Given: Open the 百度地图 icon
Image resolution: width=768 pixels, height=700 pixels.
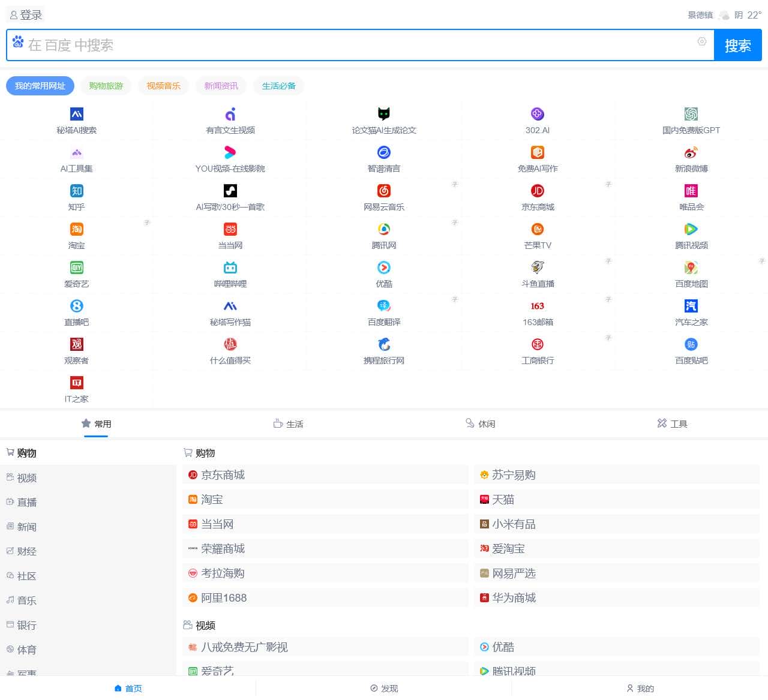Looking at the screenshot, I should 691,268.
